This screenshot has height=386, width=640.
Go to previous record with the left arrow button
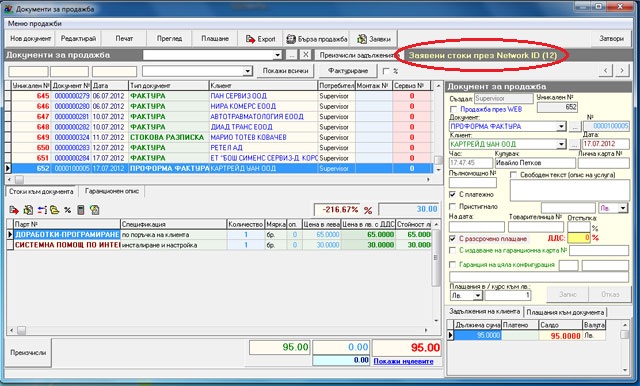click(x=606, y=71)
